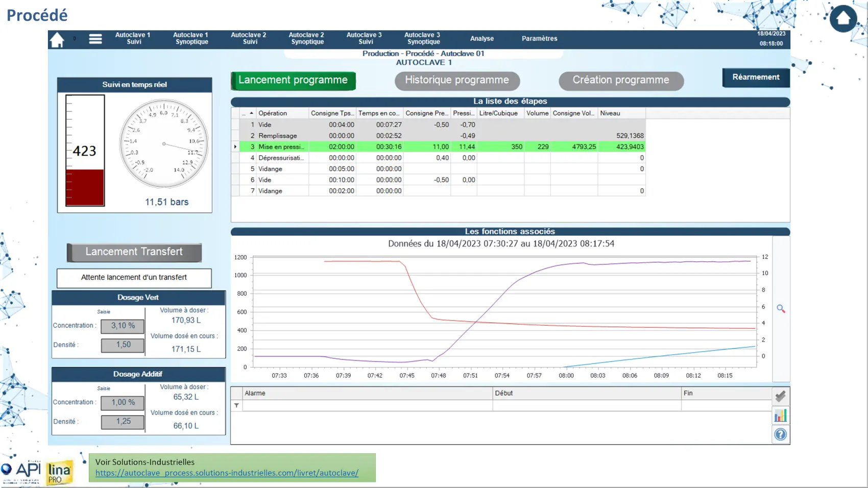Click the question mark help icon

click(x=780, y=434)
